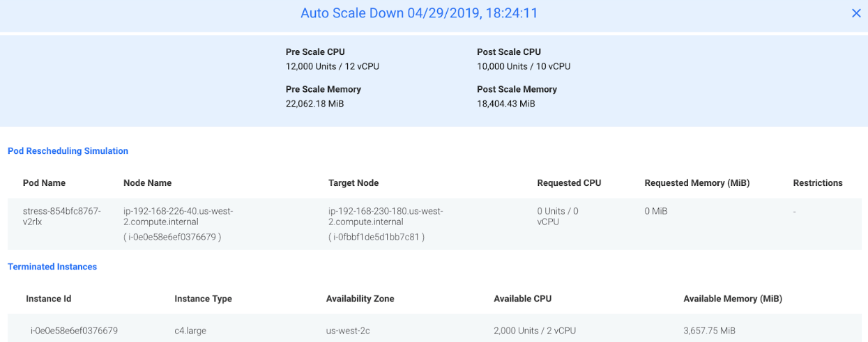Click the Requested CPU column header
The image size is (868, 342).
click(x=569, y=183)
